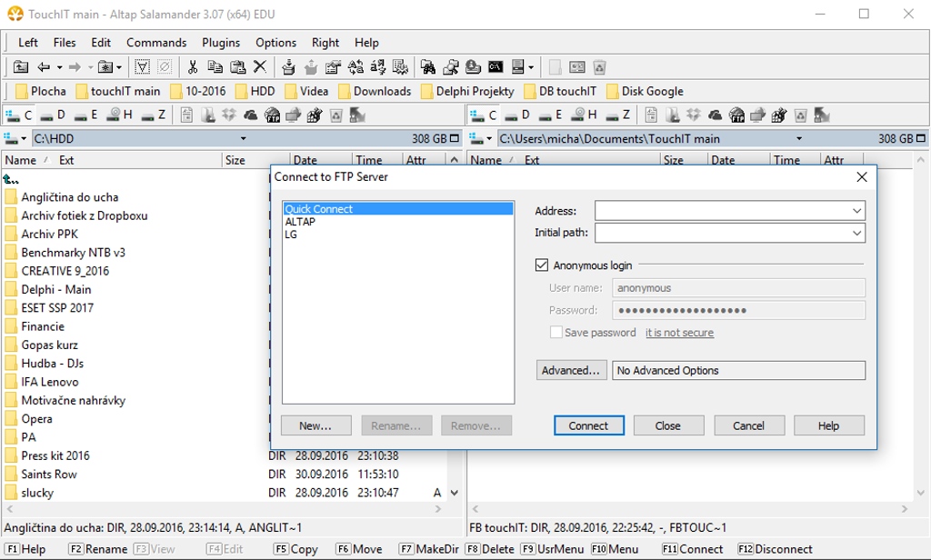
Task: Open the Downloads hot path folder
Action: pos(374,91)
